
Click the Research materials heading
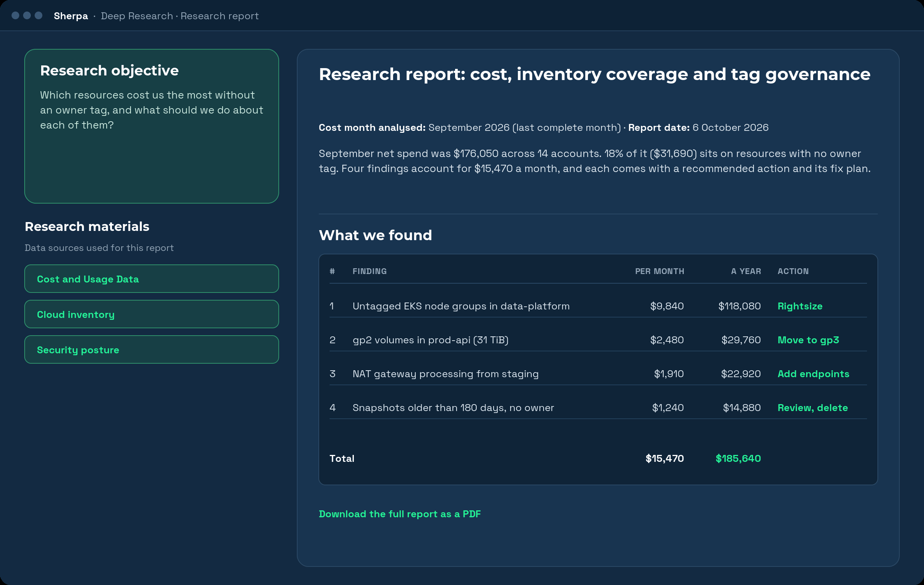tap(87, 226)
